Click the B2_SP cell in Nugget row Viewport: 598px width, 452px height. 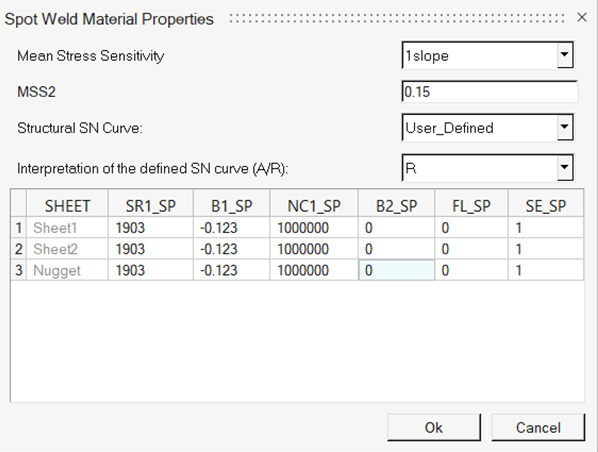point(396,270)
